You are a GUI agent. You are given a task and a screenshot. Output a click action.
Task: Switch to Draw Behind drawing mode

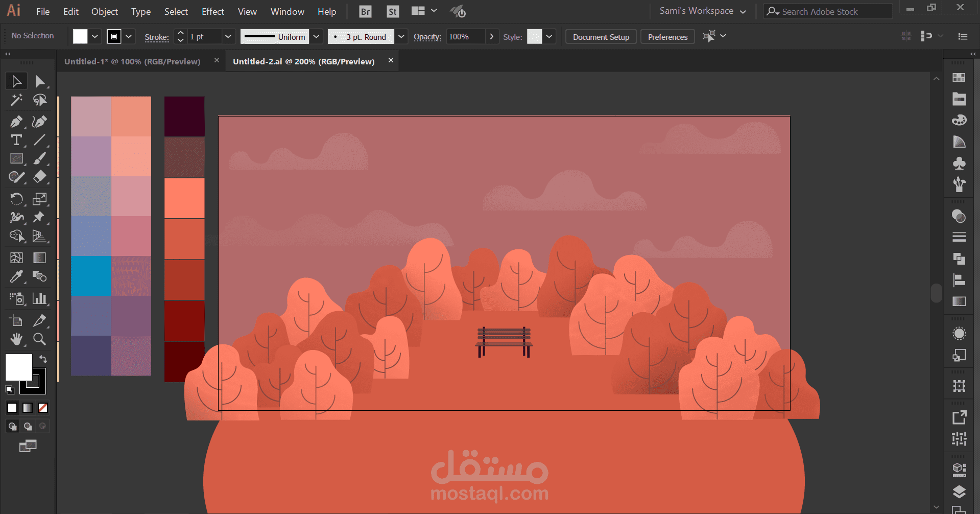tap(28, 426)
